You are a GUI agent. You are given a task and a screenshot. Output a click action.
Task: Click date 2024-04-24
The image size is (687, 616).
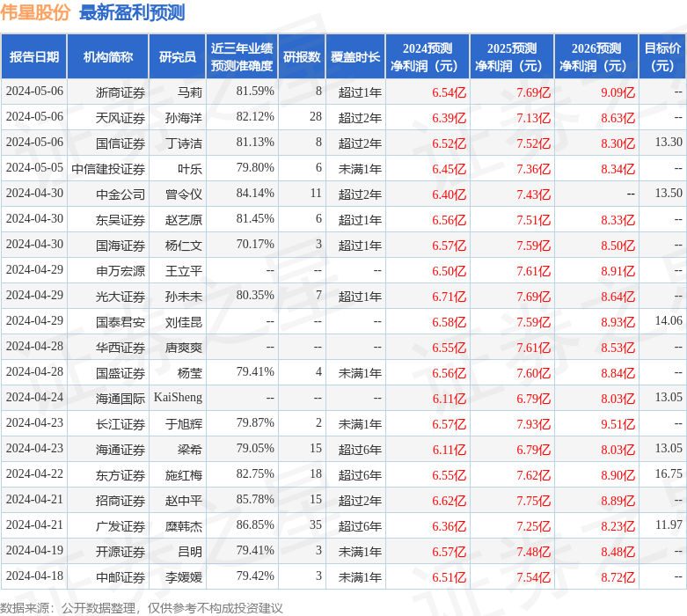point(34,398)
